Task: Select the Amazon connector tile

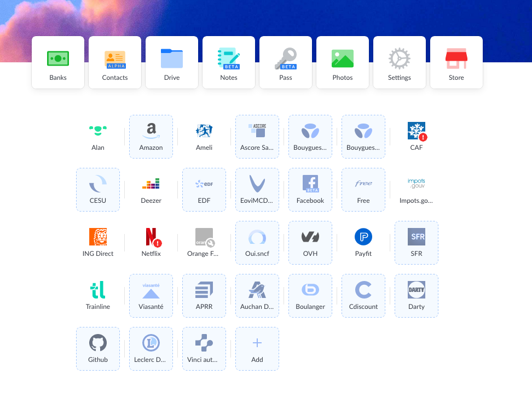Action: pos(151,137)
